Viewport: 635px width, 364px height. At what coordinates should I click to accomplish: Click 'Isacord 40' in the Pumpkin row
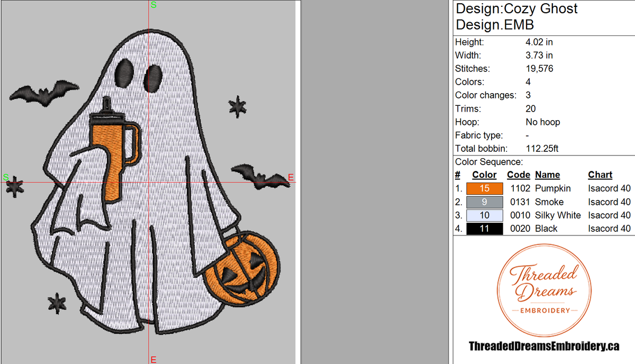609,188
